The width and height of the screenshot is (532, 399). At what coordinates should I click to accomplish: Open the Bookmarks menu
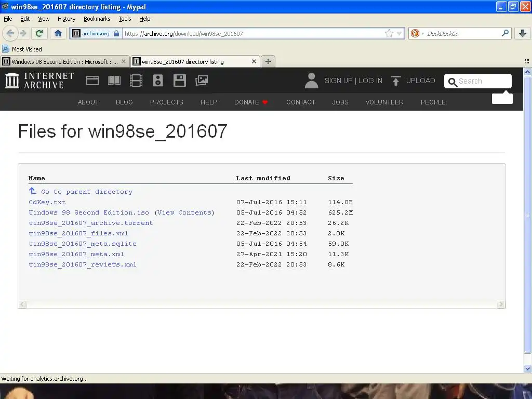pyautogui.click(x=97, y=19)
